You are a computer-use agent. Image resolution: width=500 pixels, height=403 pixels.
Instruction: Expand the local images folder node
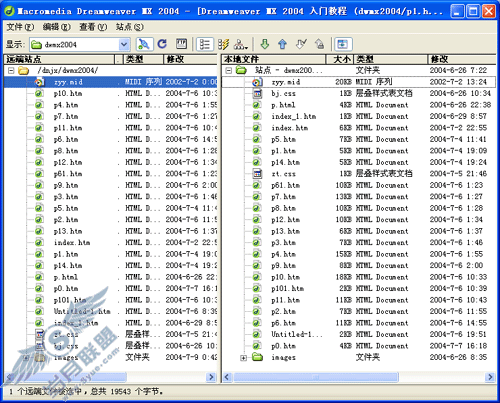tap(244, 358)
